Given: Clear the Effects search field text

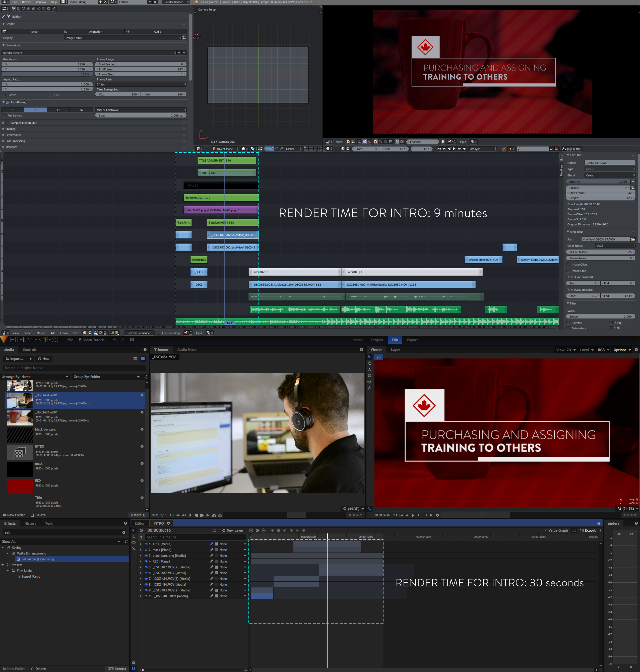Looking at the screenshot, I should (123, 532).
